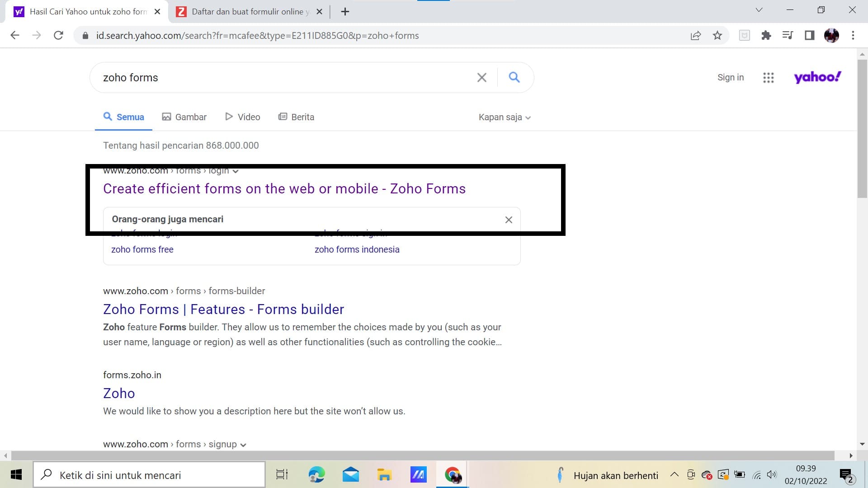The width and height of the screenshot is (868, 488).
Task: Open File Explorer from taskbar
Action: (384, 475)
